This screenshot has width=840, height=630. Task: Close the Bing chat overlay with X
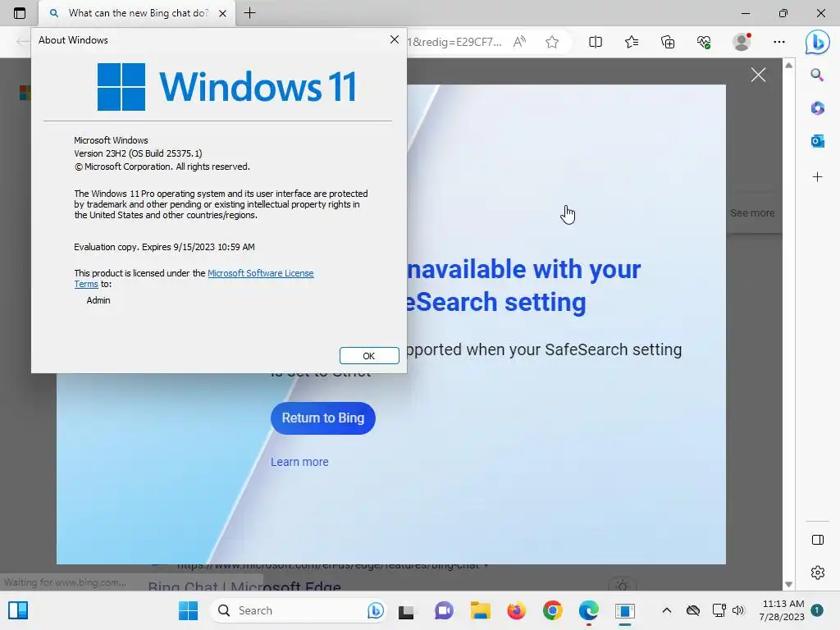(758, 75)
